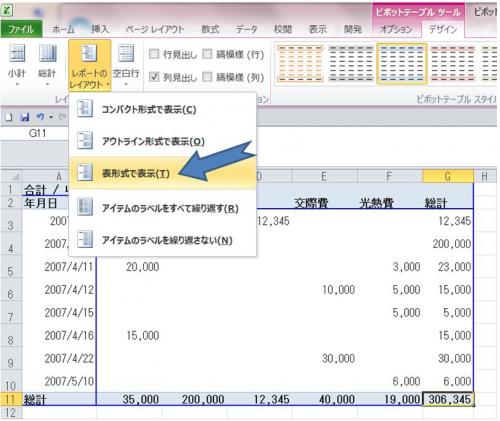500x421 pixels.
Task: Switch to the ページレイアウト tab
Action: pos(155,29)
